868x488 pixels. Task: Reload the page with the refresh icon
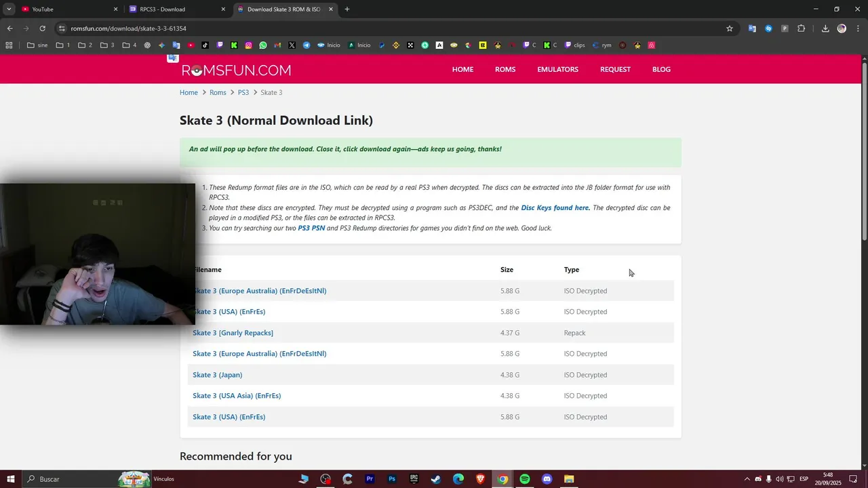[42, 28]
